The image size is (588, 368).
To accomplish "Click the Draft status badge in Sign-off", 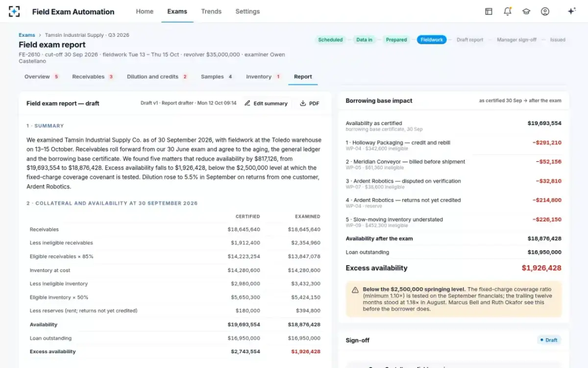I will coord(549,340).
